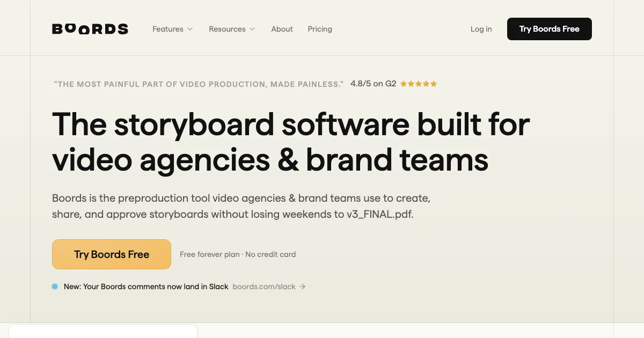
Task: Click the Boords preproduction tool description paragraph
Action: coord(241,206)
